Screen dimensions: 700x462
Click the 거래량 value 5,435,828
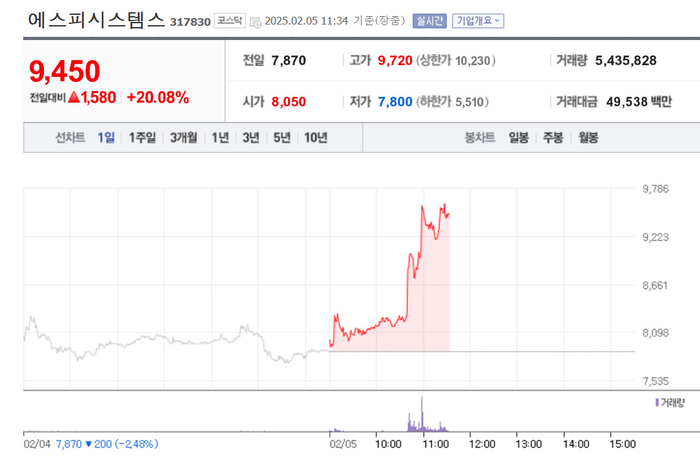pyautogui.click(x=626, y=60)
